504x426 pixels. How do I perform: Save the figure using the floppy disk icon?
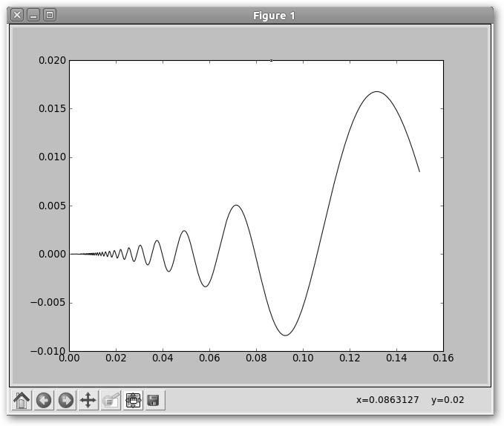(x=154, y=400)
